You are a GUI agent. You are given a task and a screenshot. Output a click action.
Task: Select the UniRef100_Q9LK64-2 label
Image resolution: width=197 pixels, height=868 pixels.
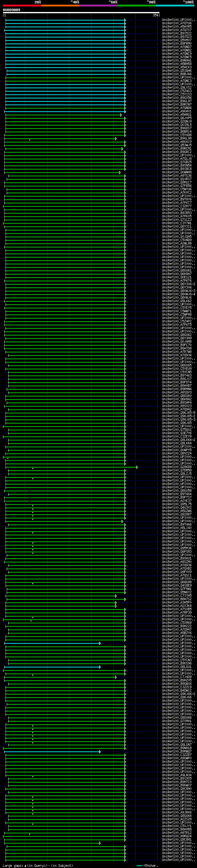click(179, 440)
